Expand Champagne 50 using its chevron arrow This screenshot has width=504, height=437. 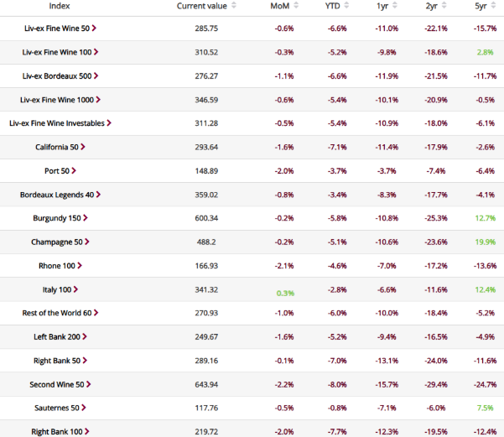click(86, 242)
